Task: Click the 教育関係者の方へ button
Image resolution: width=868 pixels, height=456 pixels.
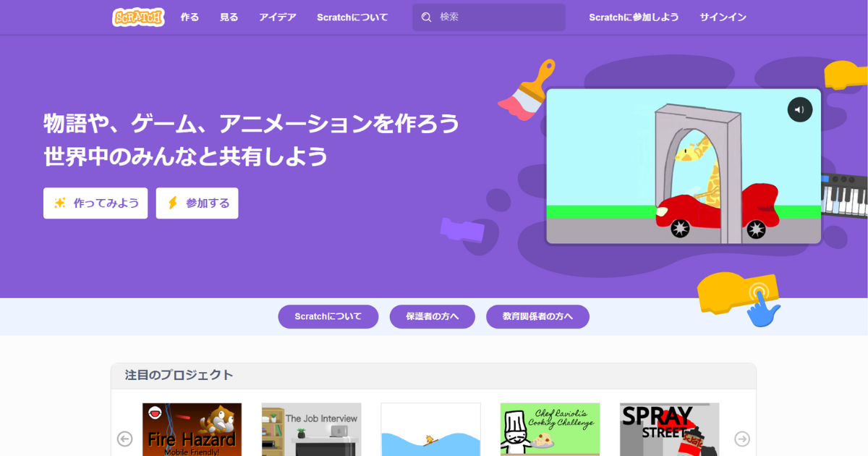Action: point(537,317)
